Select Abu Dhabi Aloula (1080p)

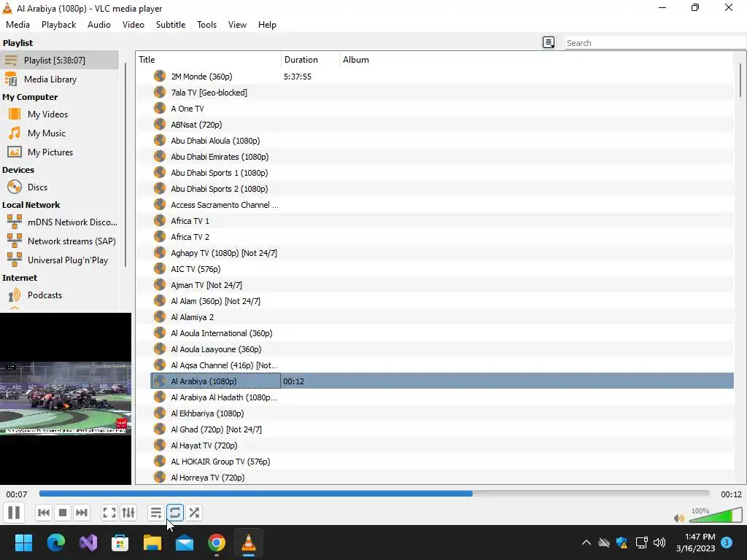coord(442,141)
